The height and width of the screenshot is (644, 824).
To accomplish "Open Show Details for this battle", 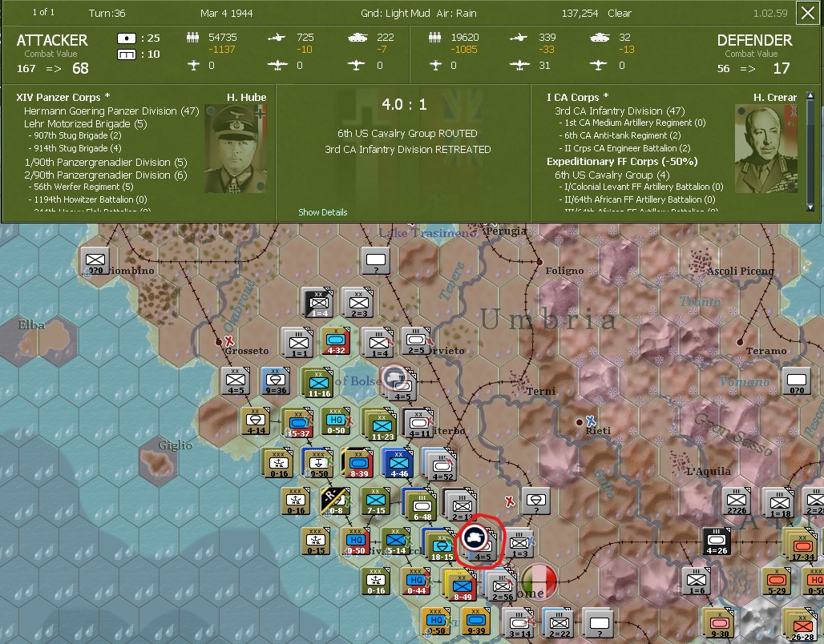I will tap(323, 212).
